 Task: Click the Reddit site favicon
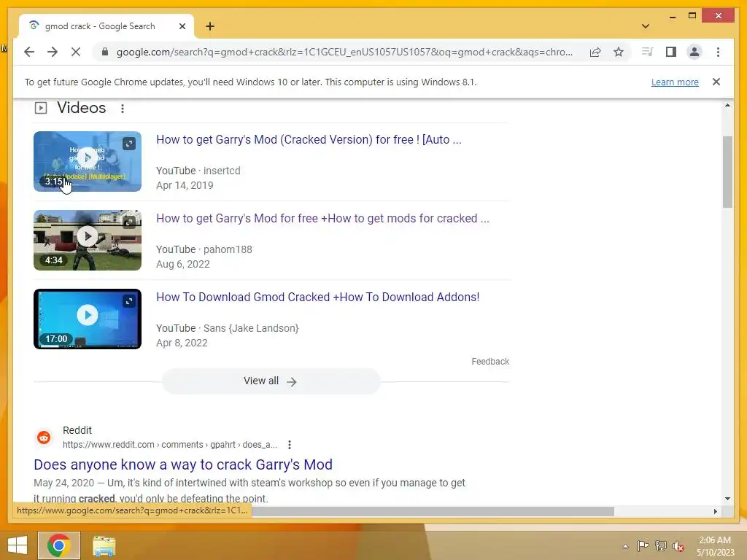(44, 437)
